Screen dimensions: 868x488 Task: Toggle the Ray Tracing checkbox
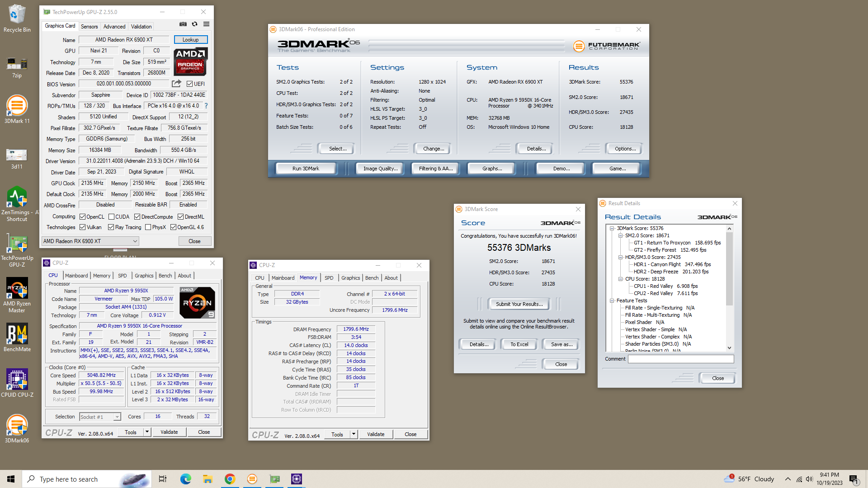(111, 227)
